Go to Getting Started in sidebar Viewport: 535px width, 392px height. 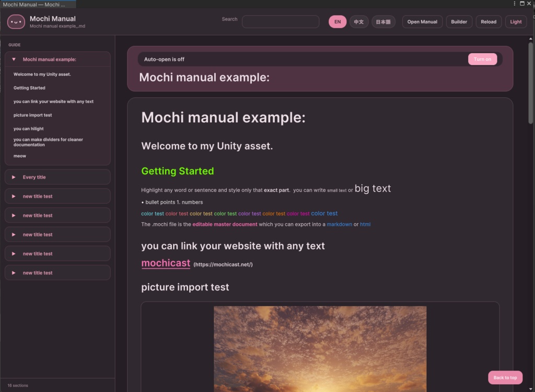pyautogui.click(x=29, y=88)
